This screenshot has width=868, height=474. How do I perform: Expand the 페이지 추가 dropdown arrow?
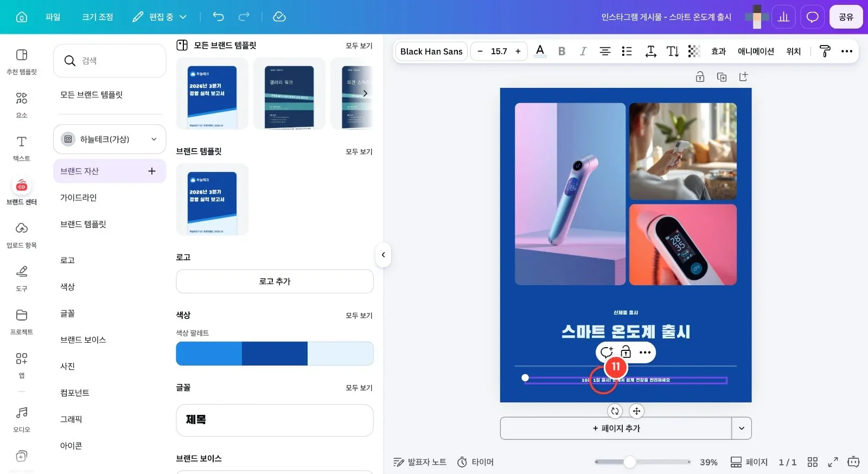pyautogui.click(x=742, y=428)
